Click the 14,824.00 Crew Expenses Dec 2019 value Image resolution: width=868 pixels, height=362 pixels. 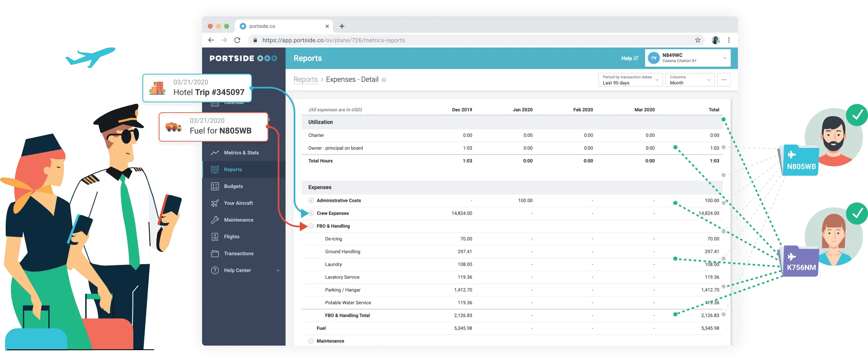click(461, 213)
